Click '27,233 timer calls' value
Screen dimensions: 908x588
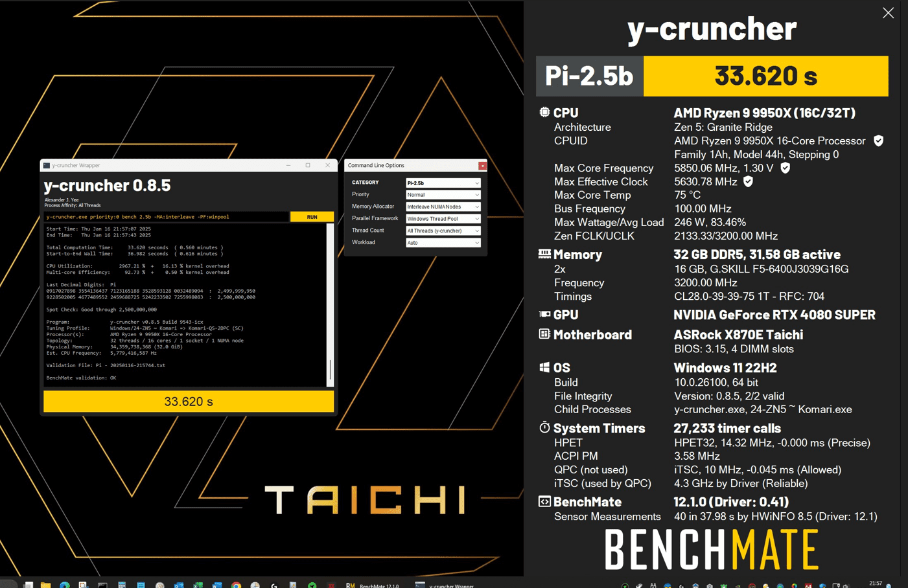727,428
